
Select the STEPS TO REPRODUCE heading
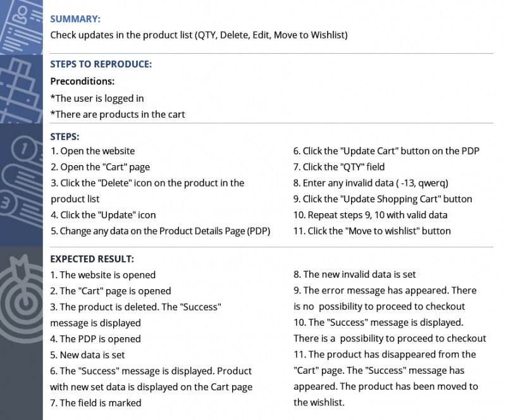pos(101,65)
